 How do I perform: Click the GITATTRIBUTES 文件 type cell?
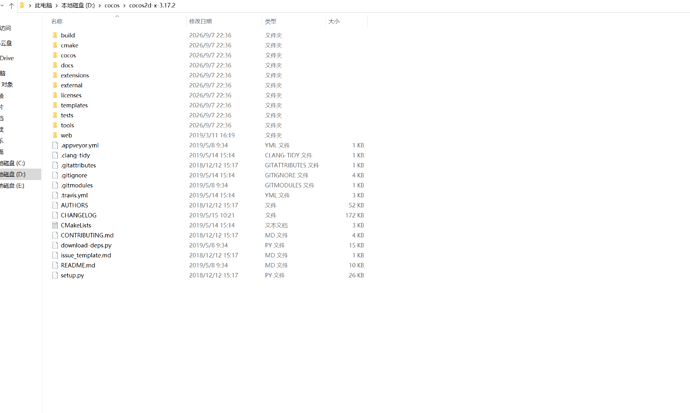pos(291,165)
